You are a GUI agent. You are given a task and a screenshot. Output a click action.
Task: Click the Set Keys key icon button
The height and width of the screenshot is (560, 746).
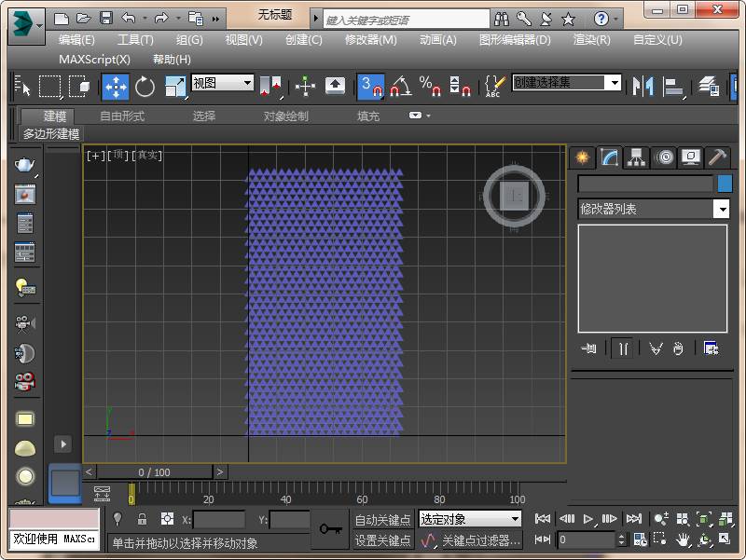click(x=330, y=529)
